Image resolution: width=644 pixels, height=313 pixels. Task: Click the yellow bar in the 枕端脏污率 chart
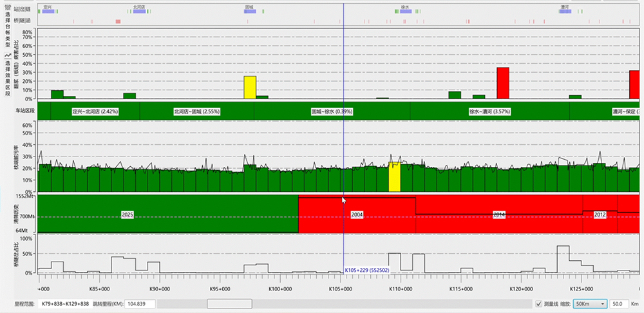click(x=395, y=177)
